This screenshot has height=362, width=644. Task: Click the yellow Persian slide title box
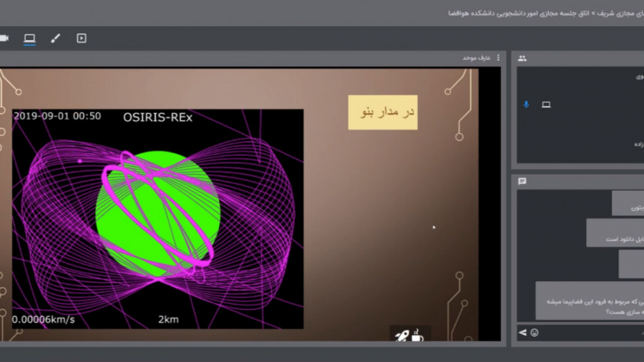point(383,112)
